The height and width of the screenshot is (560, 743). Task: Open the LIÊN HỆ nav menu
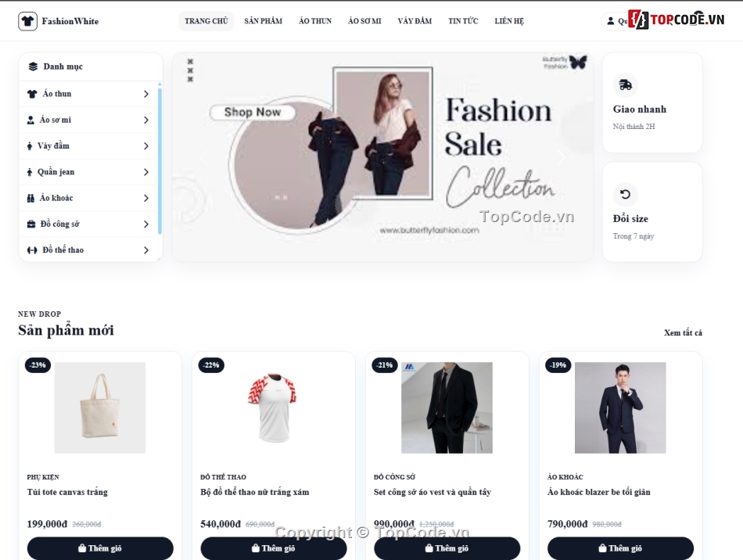509,21
